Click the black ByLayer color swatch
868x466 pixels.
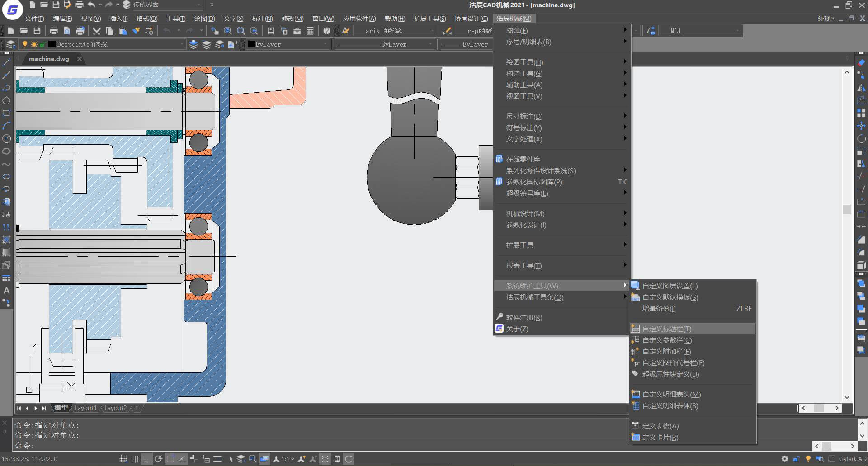click(x=251, y=44)
